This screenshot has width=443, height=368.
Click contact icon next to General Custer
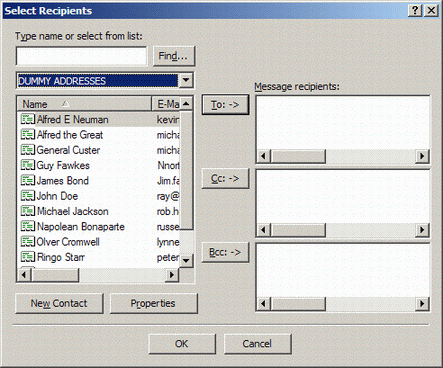coord(28,150)
